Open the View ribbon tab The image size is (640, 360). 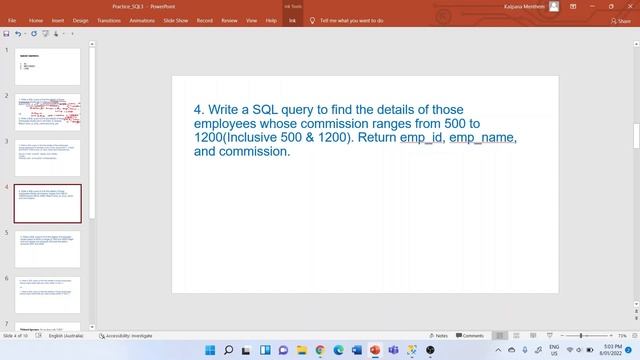(251, 20)
